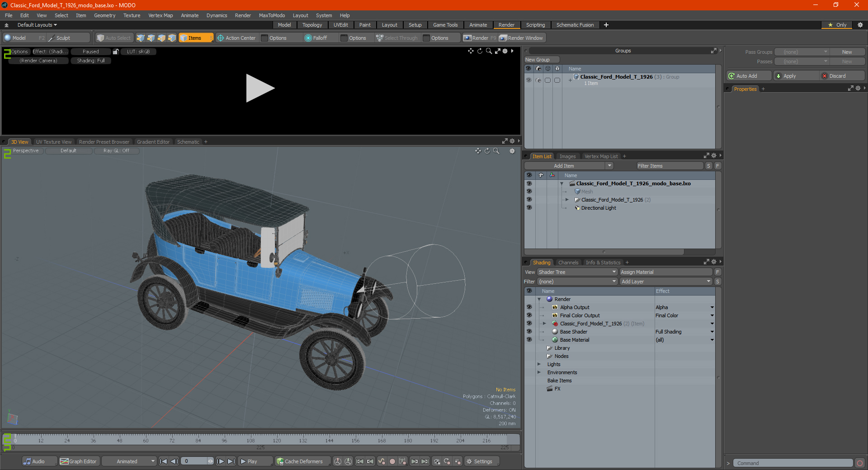Click Auto Add button
The height and width of the screenshot is (470, 868).
coord(749,76)
